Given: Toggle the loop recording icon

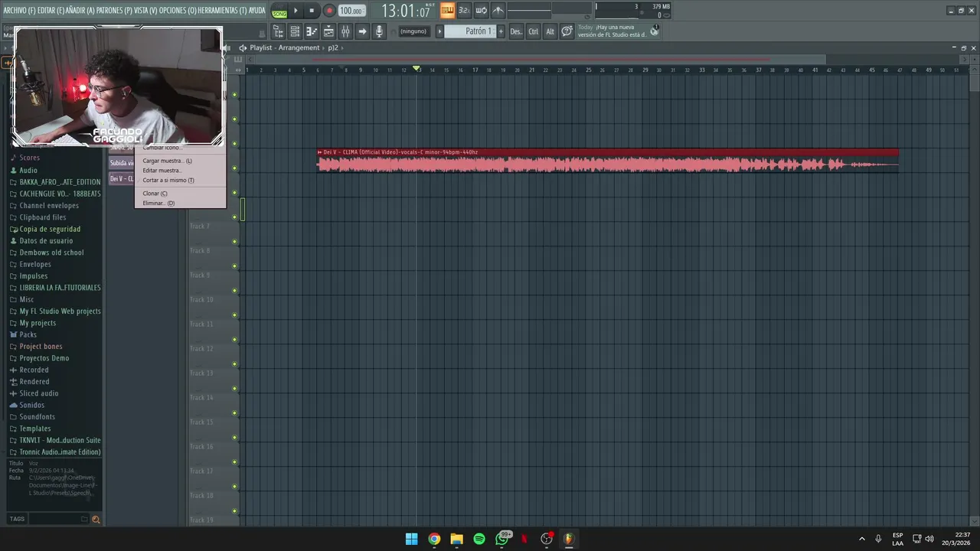Looking at the screenshot, I should click(481, 11).
